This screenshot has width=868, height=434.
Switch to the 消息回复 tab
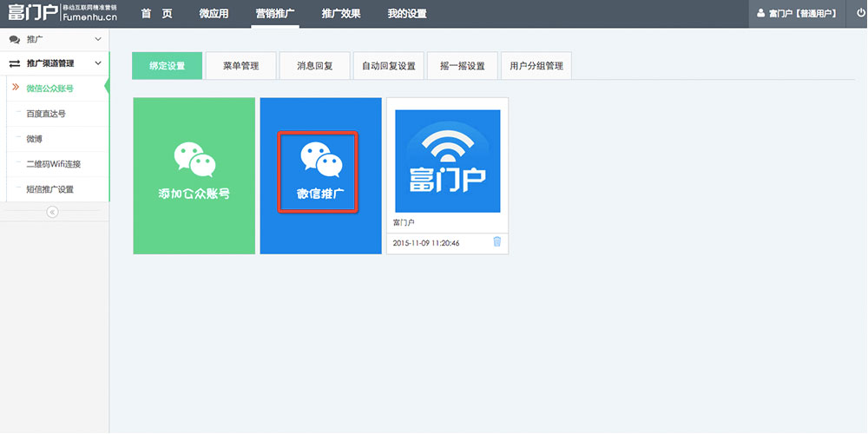click(x=315, y=66)
